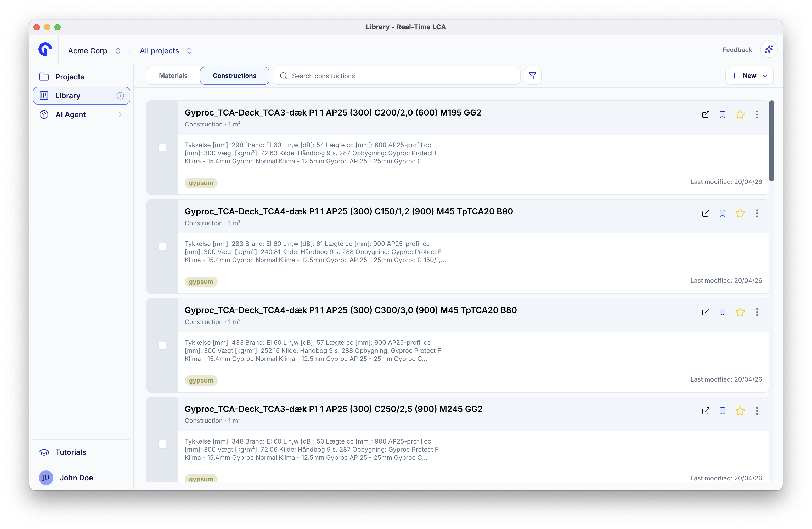Open Gyproc TCA3-dæk C200/2,0 M195 GG2 title
This screenshot has width=812, height=529.
pyautogui.click(x=333, y=112)
